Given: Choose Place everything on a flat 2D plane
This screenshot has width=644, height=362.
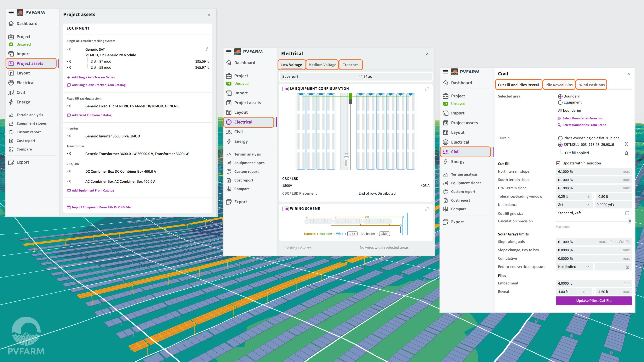Looking at the screenshot, I should click(560, 138).
